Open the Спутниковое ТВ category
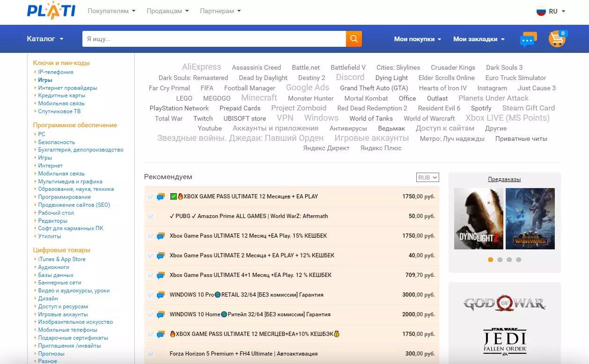589x364 pixels. click(x=59, y=111)
